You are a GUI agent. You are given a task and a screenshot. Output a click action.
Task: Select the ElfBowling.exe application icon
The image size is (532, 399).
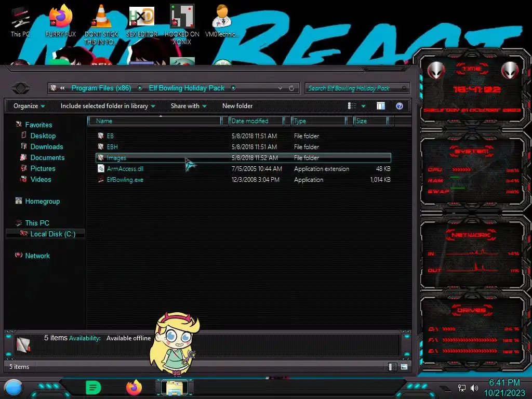click(x=101, y=179)
